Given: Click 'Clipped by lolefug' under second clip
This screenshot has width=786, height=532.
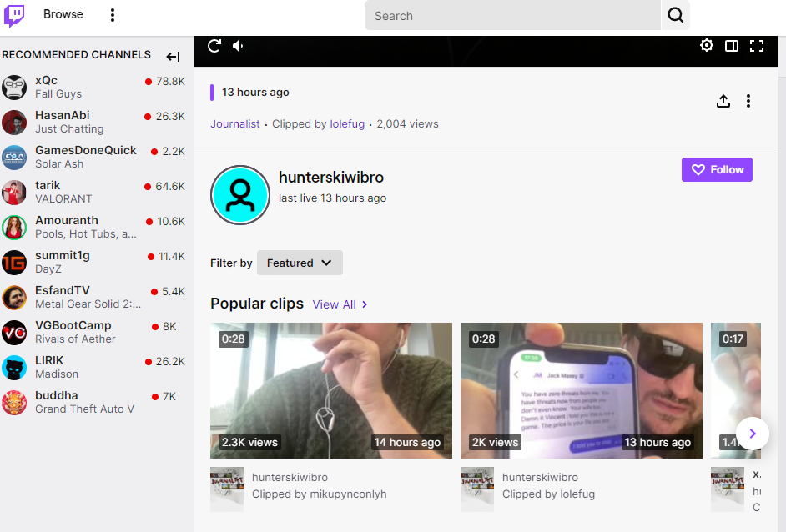Looking at the screenshot, I should point(548,494).
